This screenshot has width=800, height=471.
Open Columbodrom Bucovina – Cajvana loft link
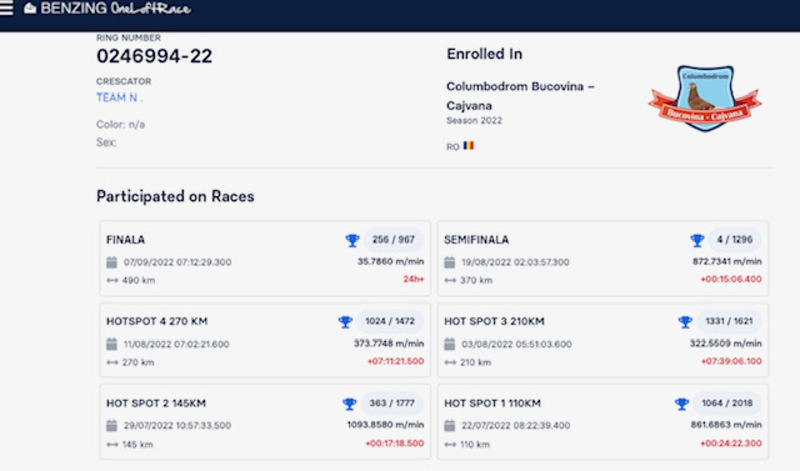tap(520, 96)
